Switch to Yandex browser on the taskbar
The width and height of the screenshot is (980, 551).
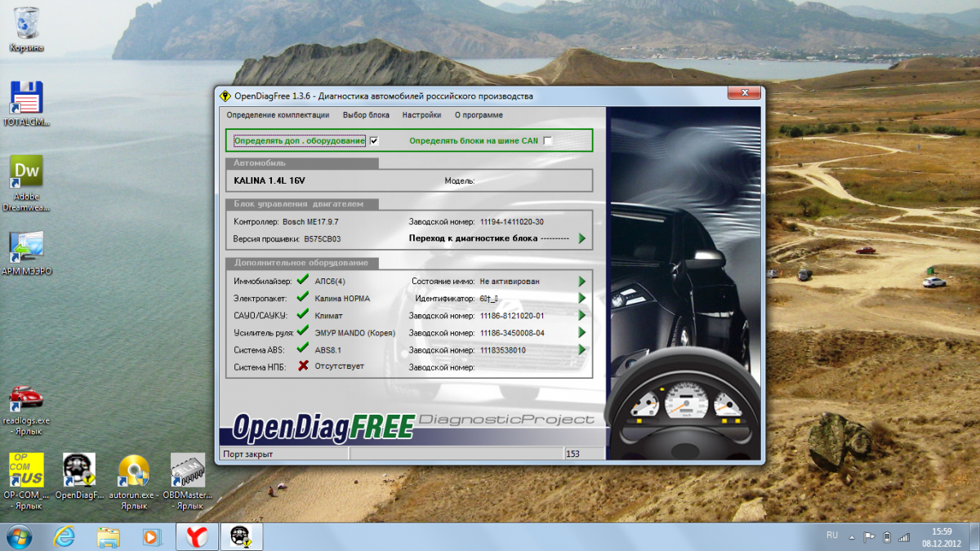pos(198,536)
